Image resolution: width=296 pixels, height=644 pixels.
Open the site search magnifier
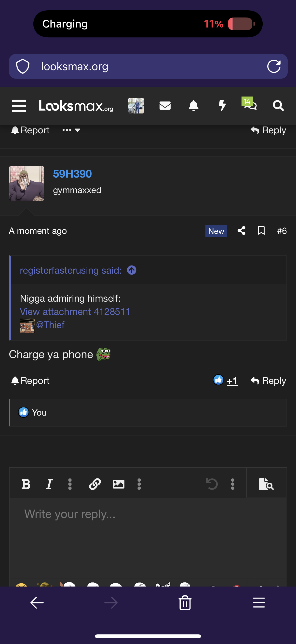(x=278, y=106)
